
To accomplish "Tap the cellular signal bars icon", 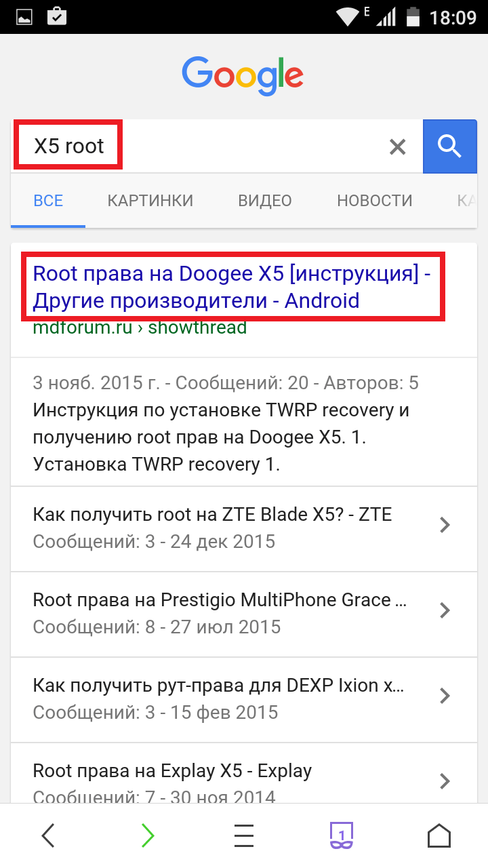I will [x=386, y=16].
